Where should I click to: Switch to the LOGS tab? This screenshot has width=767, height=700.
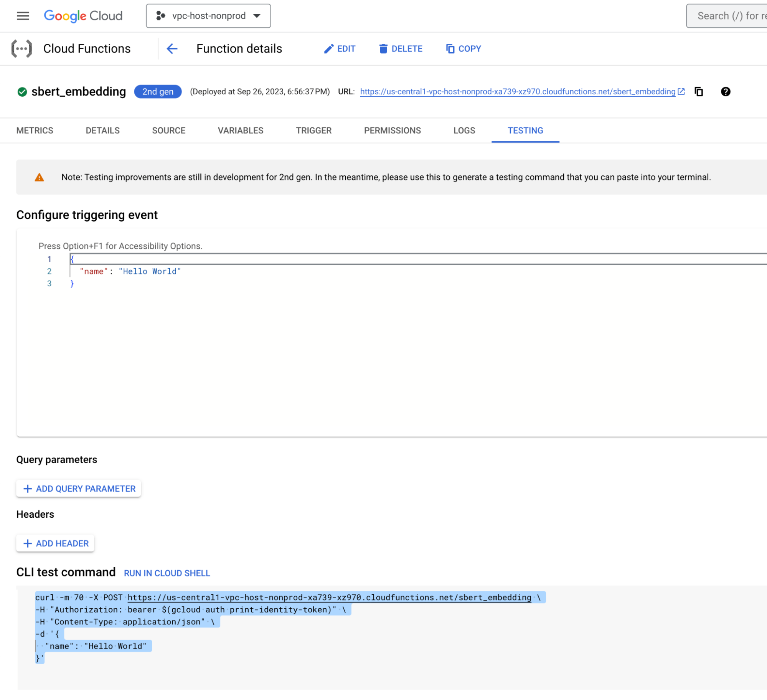click(464, 130)
